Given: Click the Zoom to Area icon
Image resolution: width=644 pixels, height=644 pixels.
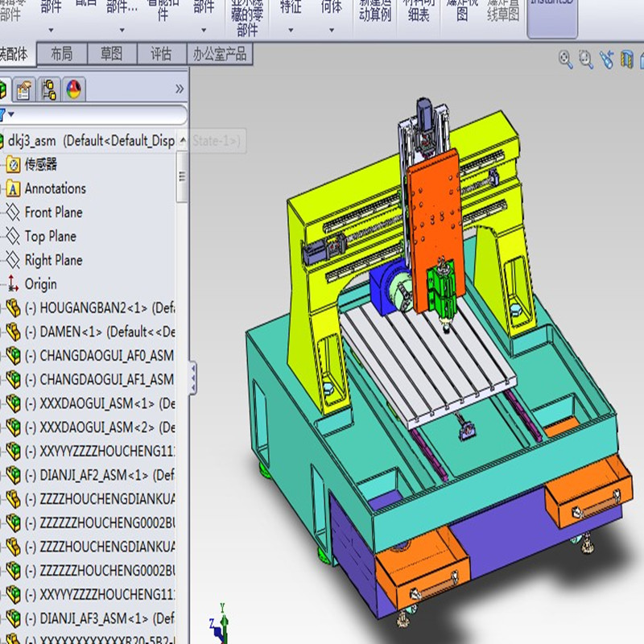Looking at the screenshot, I should (x=586, y=60).
